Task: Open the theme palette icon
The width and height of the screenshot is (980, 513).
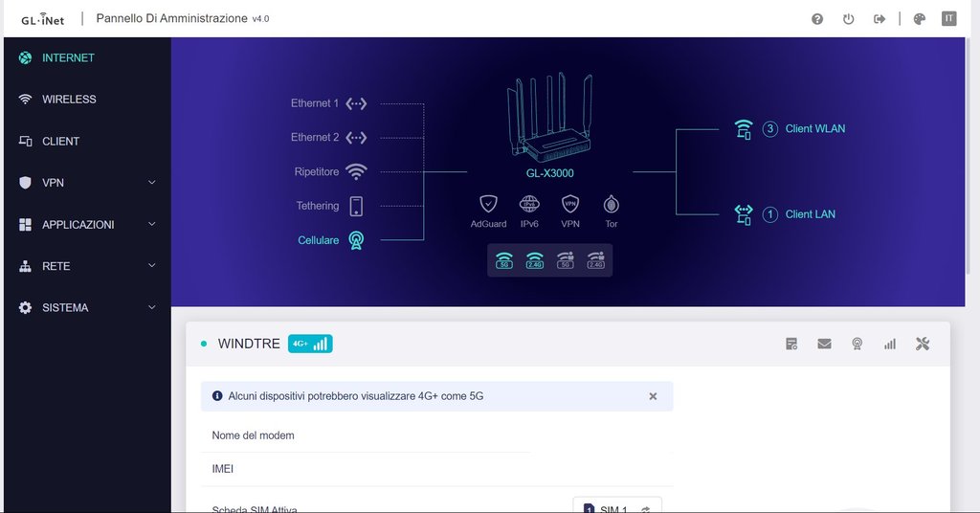Action: 919,19
